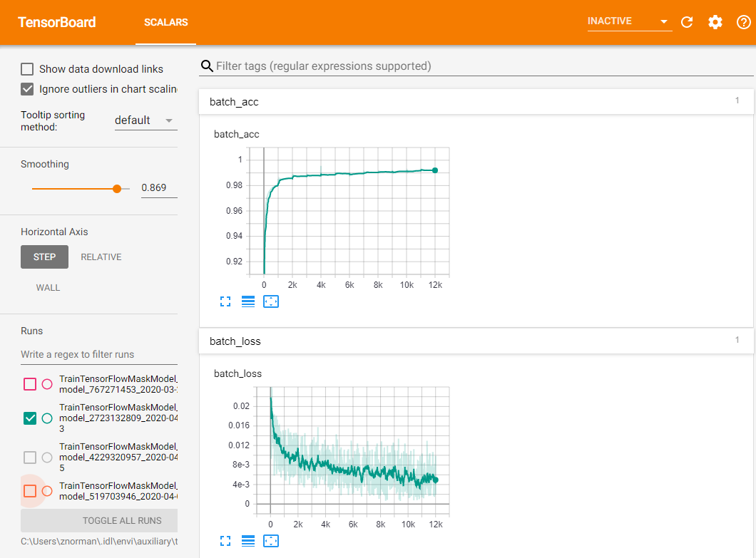Select RELATIVE horizontal axis mode
Viewport: 756px width, 558px height.
(101, 257)
